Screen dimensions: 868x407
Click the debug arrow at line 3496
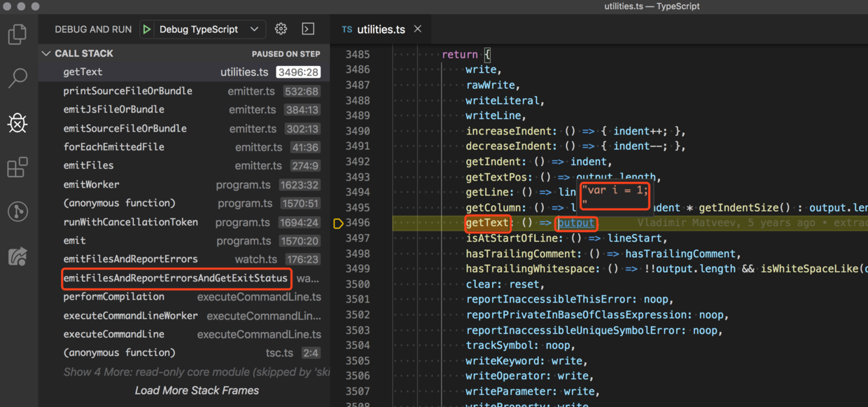click(339, 223)
